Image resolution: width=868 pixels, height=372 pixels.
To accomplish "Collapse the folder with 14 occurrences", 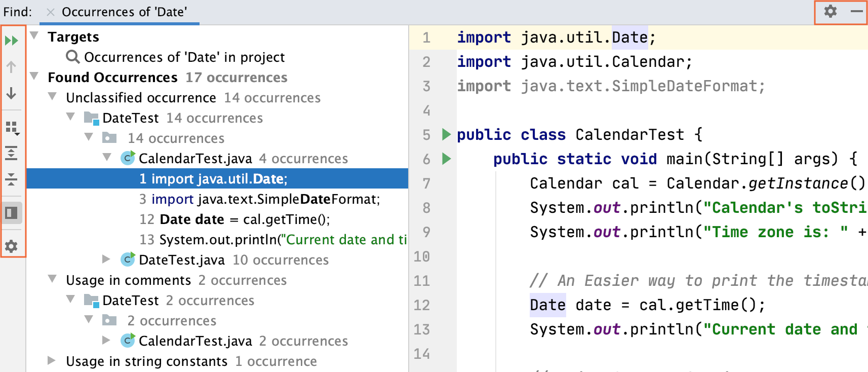I will [89, 137].
